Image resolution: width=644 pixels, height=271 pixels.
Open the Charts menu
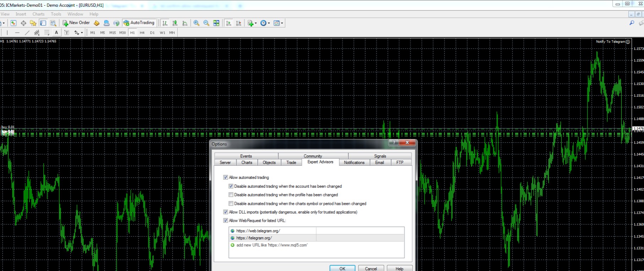click(38, 14)
